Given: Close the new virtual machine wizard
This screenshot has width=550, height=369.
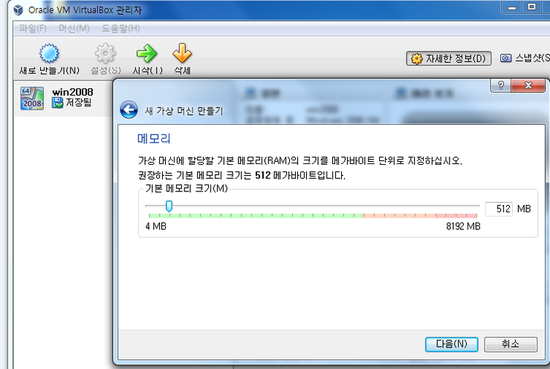Looking at the screenshot, I should click(x=528, y=85).
